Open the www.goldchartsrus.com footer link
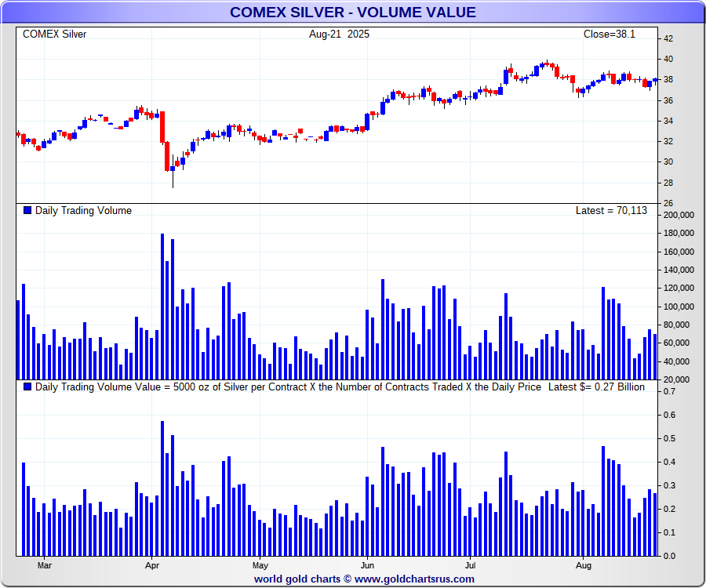The image size is (706, 588). pyautogui.click(x=414, y=579)
